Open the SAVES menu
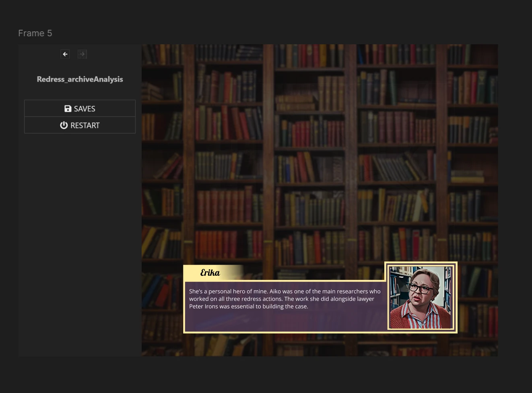 tap(80, 109)
